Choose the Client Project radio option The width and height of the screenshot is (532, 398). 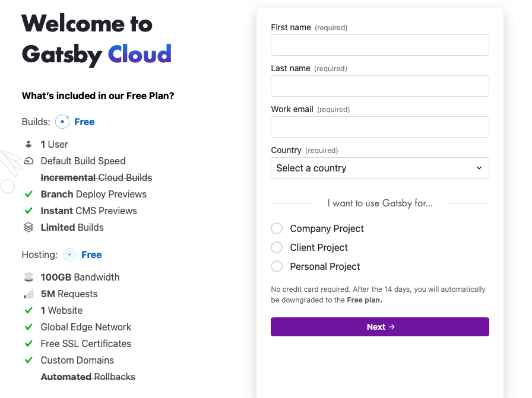click(x=277, y=247)
